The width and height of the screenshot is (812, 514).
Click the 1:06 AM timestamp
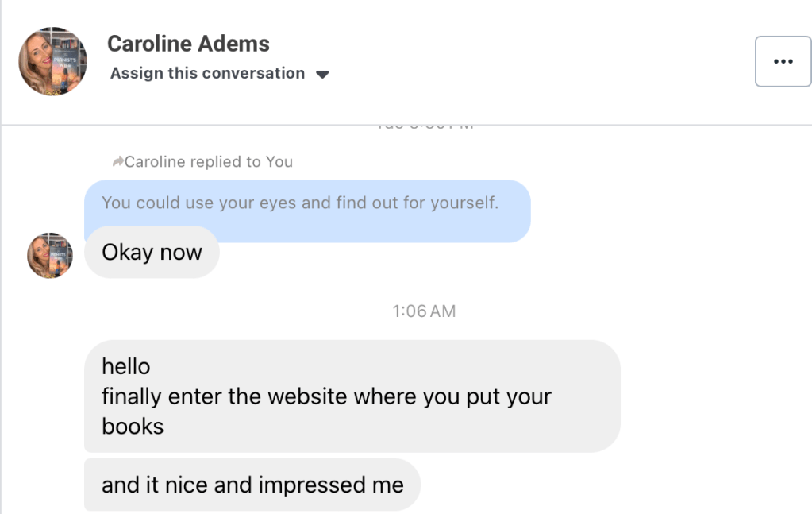tap(424, 311)
